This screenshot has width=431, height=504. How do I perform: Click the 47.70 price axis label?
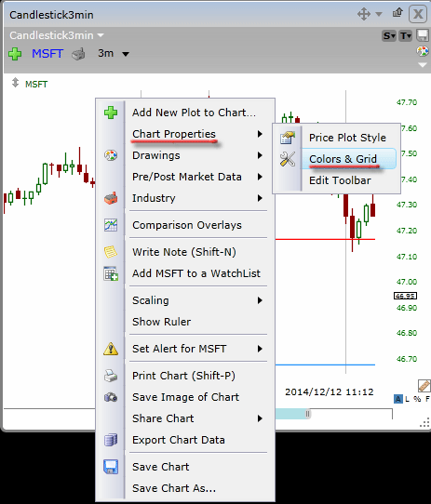(407, 102)
